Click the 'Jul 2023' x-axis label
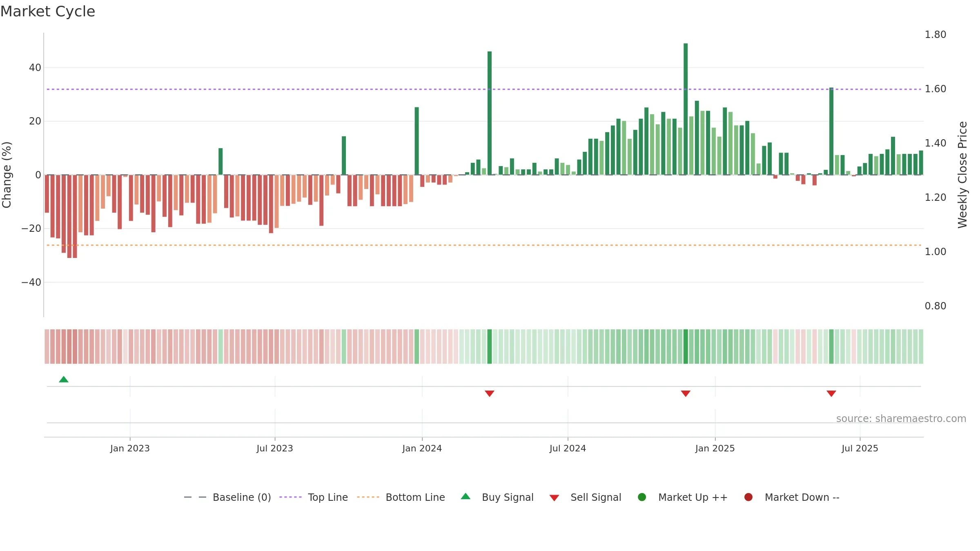 275,448
